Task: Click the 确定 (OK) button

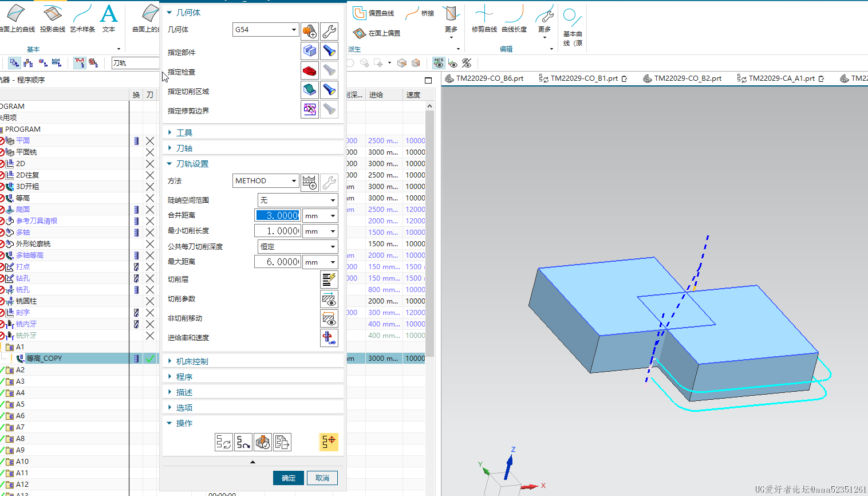Action: point(289,478)
